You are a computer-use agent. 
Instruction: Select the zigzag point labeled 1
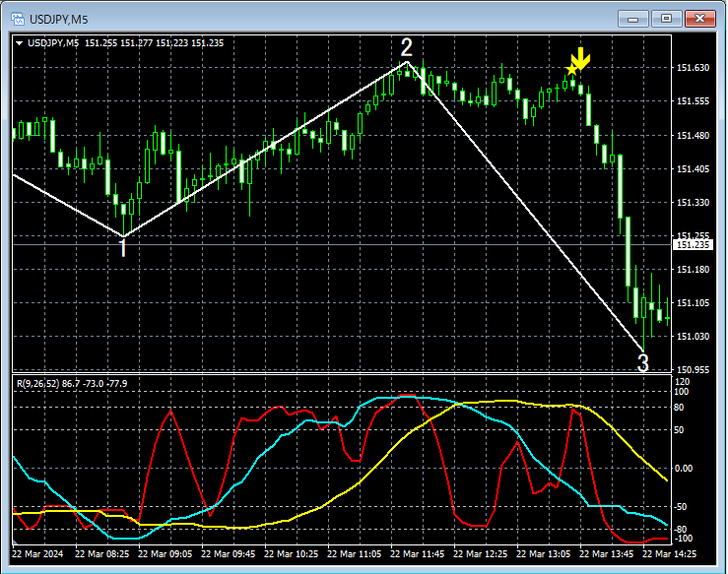coord(123,249)
